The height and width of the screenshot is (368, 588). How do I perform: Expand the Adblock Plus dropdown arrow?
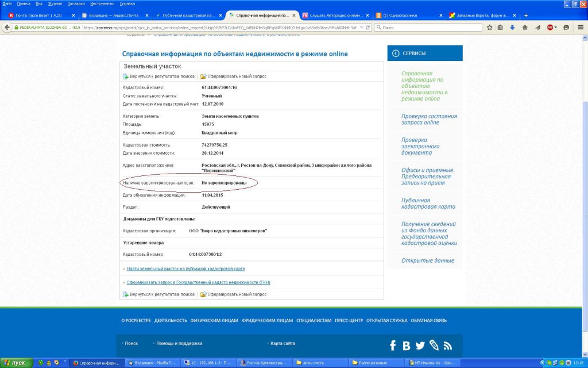[555, 28]
